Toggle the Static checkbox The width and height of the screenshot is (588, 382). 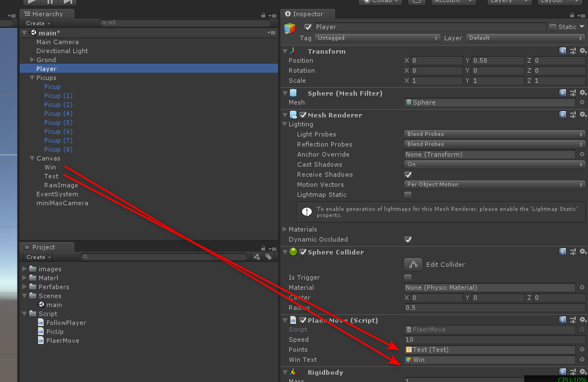552,27
